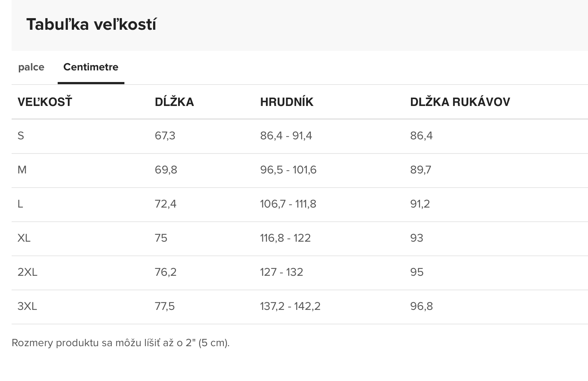Screen dimensions: 588x381
Task: Click the DLŽKA RUKÁVOV column header
Action: 460,102
